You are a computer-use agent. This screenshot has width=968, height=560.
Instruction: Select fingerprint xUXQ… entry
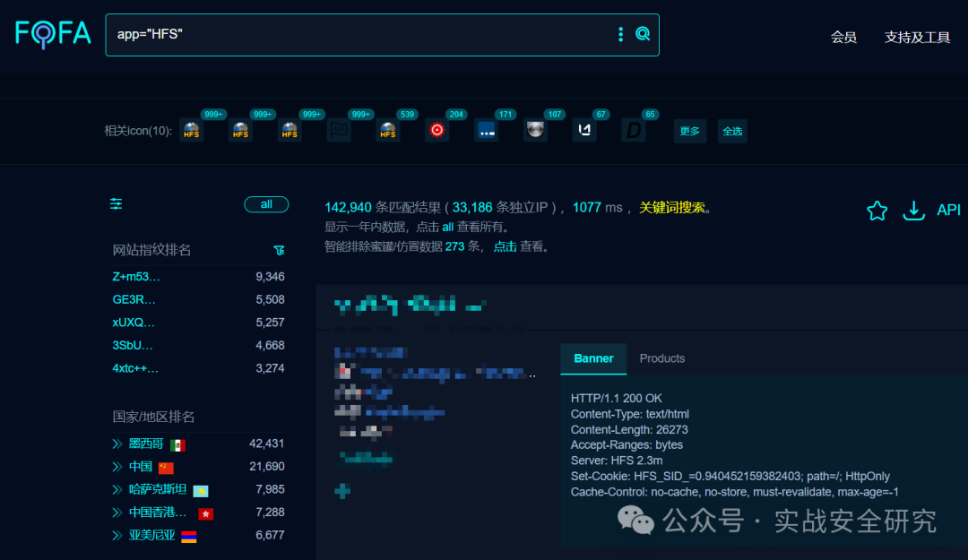pyautogui.click(x=134, y=323)
